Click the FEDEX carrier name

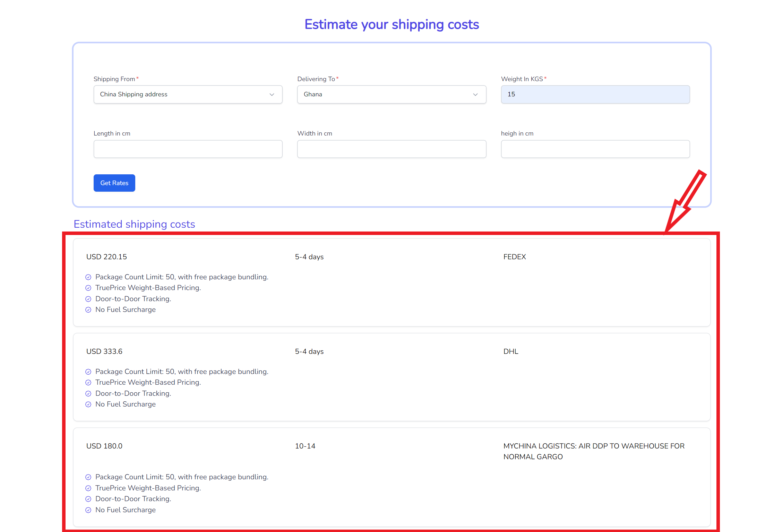click(x=515, y=257)
